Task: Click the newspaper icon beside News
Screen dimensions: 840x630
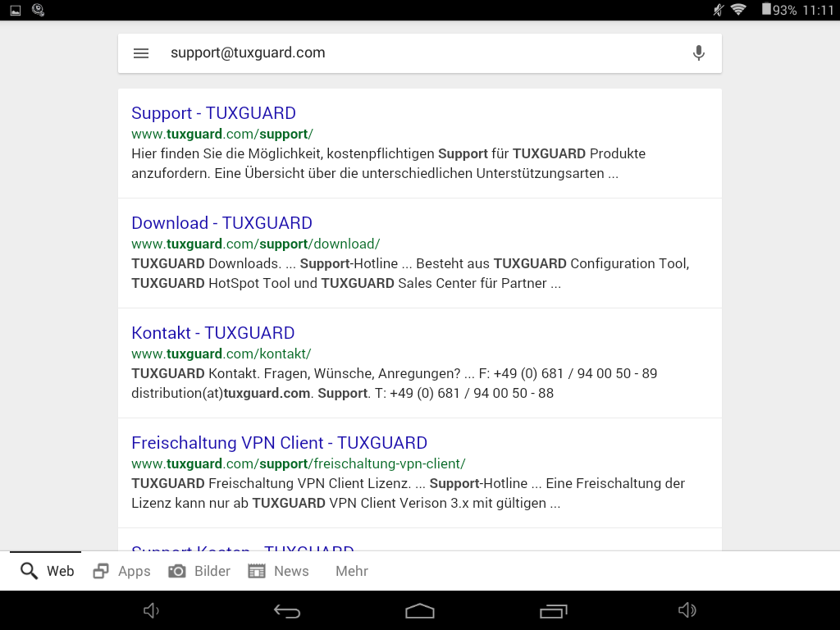Action: click(x=257, y=571)
